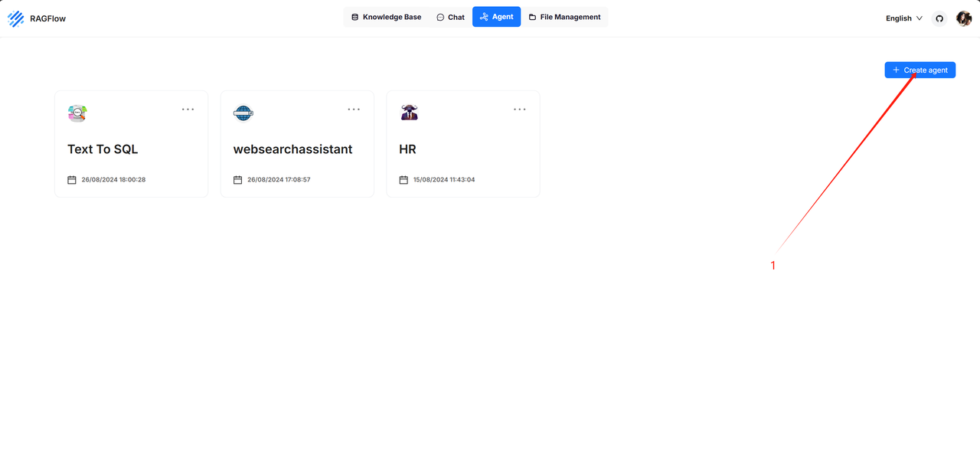Switch to the Knowledge Base tab
The height and width of the screenshot is (471, 980).
[x=386, y=17]
